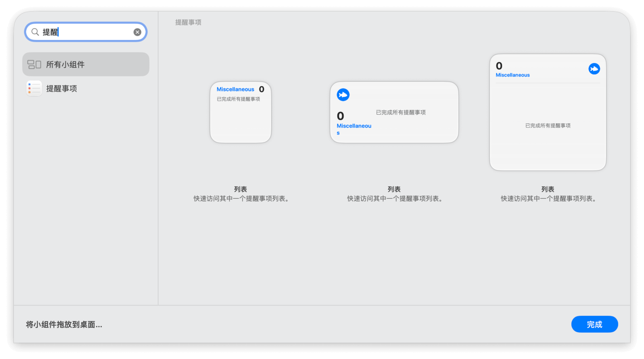The height and width of the screenshot is (359, 644).
Task: Click Miscellaneous title in the large widget
Action: pyautogui.click(x=512, y=75)
